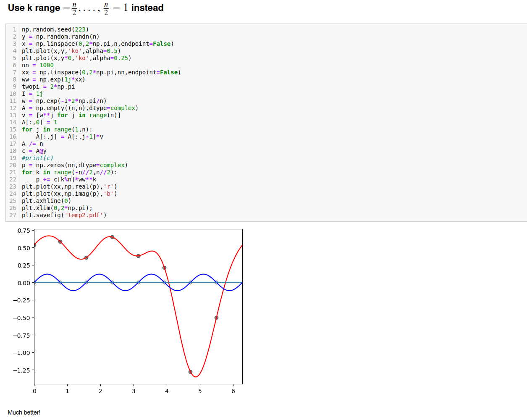Click line number 27 in the gutter
Image resolution: width=527 pixels, height=420 pixels.
tap(13, 215)
